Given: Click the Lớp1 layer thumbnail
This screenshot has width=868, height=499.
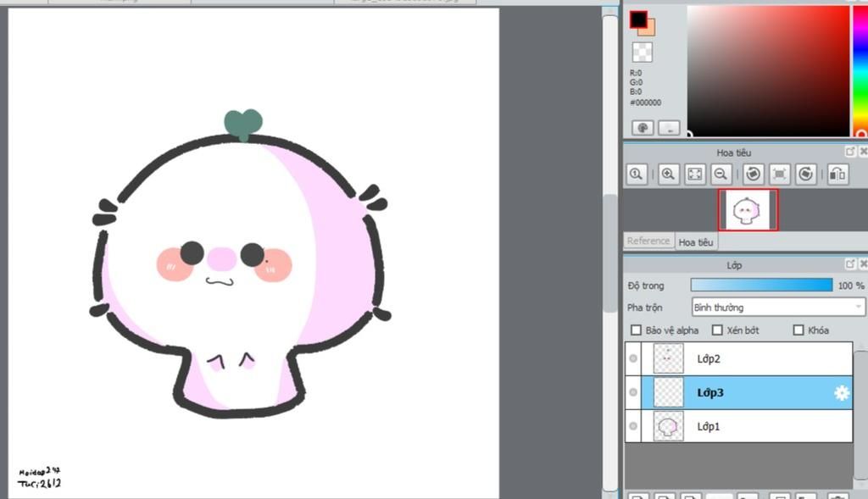Looking at the screenshot, I should [x=668, y=426].
